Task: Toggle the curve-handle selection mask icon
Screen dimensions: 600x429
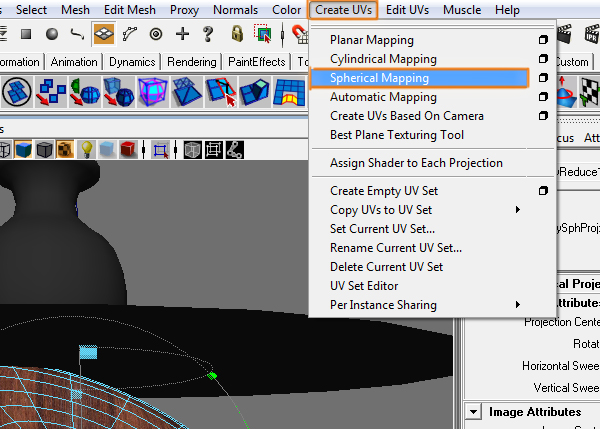Action: (x=130, y=34)
